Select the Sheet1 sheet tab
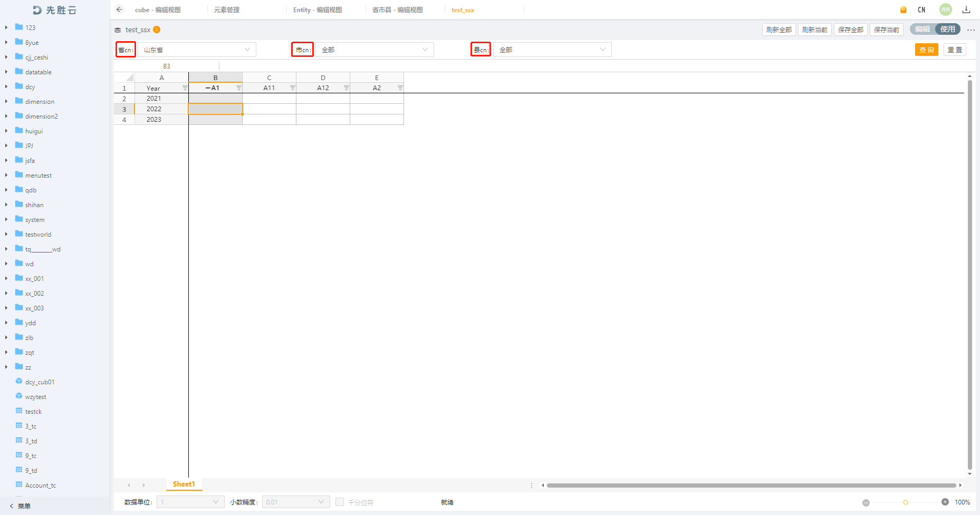 [x=184, y=484]
